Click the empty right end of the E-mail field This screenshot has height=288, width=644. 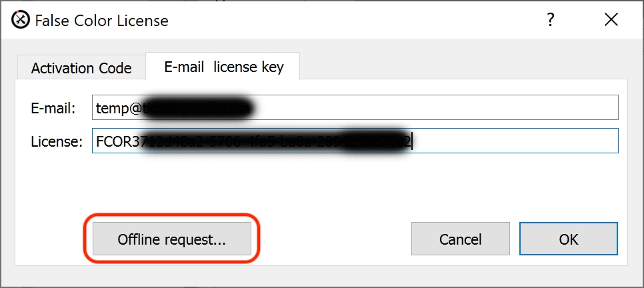coord(435,107)
